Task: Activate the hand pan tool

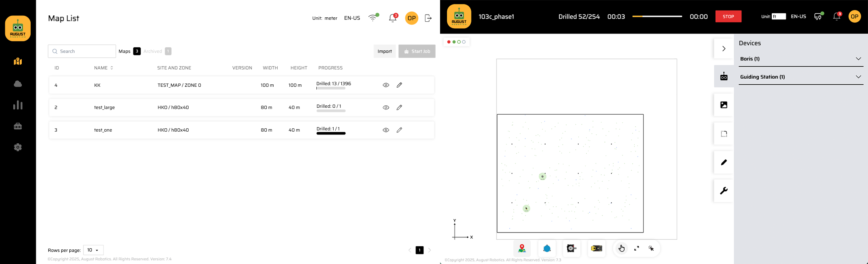Action: click(x=621, y=249)
